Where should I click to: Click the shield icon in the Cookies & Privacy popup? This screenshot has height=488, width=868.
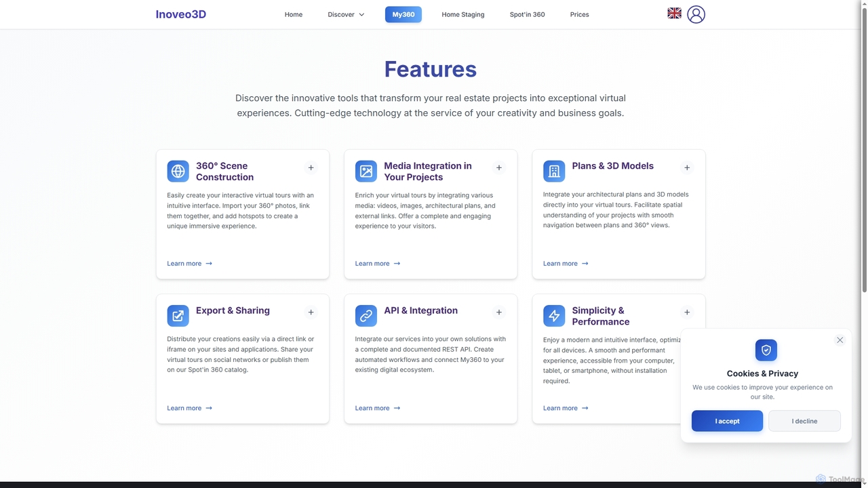point(766,350)
